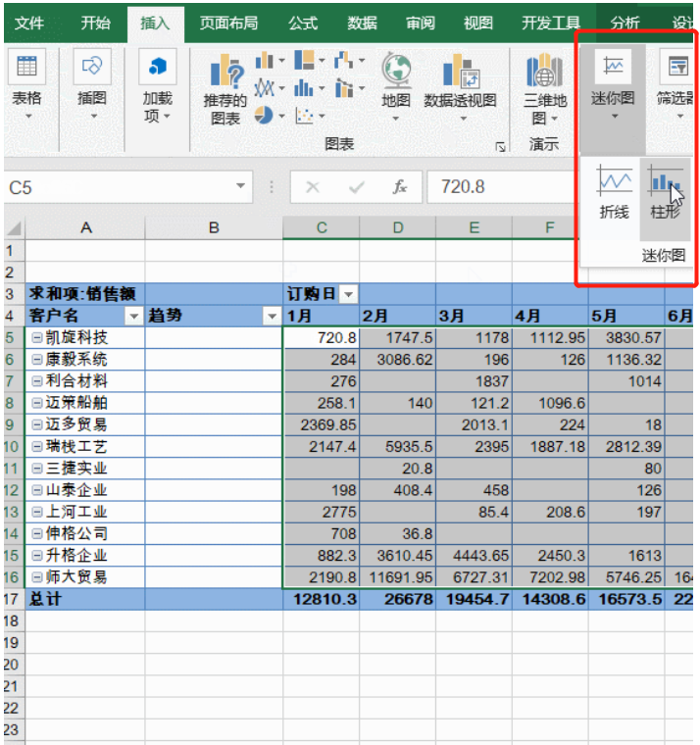
Task: Click the formula bar showing 720.8
Action: 500,187
